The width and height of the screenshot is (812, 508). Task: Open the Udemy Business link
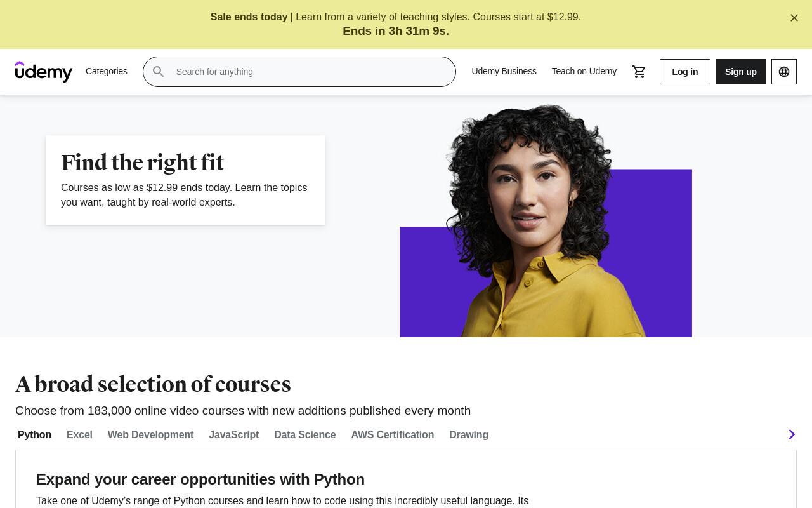coord(504,71)
